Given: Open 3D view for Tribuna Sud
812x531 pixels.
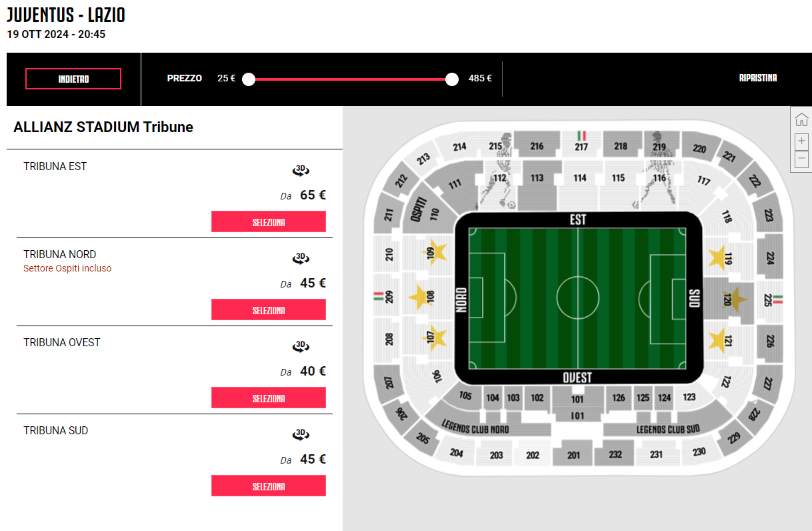Looking at the screenshot, I should pyautogui.click(x=301, y=434).
